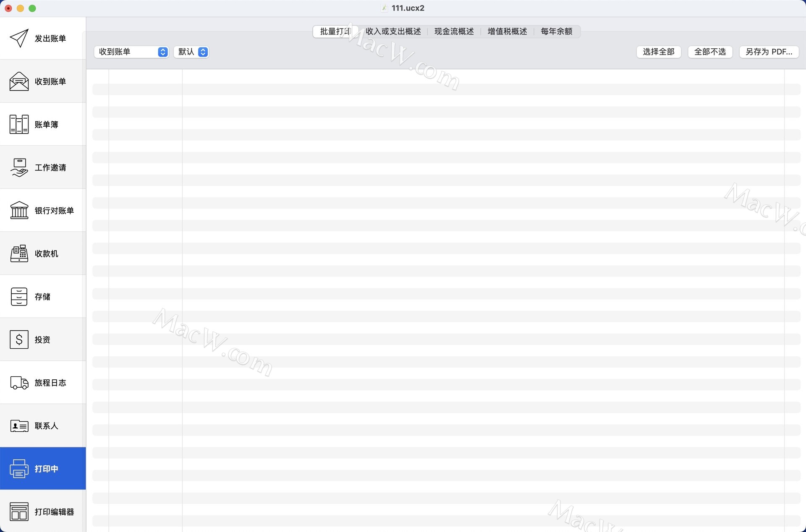This screenshot has height=532, width=806.
Task: Open the 打印编辑器 section via its layout icon
Action: (x=19, y=512)
